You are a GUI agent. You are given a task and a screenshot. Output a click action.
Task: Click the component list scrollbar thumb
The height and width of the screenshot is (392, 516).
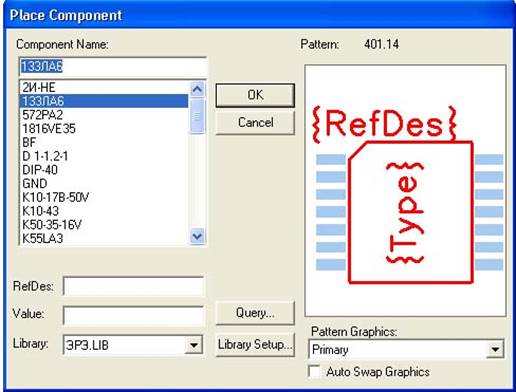coord(197,116)
